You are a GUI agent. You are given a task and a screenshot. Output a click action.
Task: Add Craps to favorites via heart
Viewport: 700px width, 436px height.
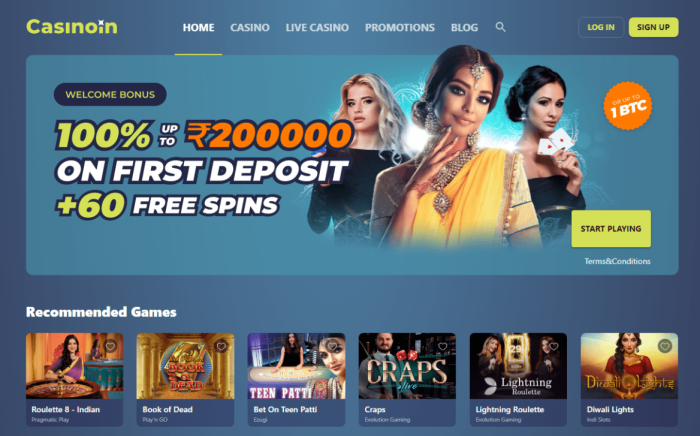point(443,346)
